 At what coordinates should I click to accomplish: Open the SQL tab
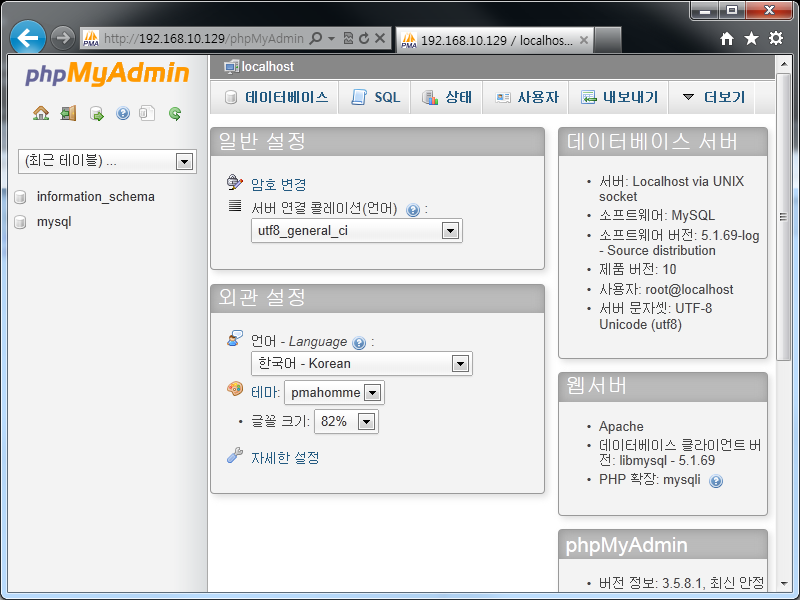tap(376, 97)
